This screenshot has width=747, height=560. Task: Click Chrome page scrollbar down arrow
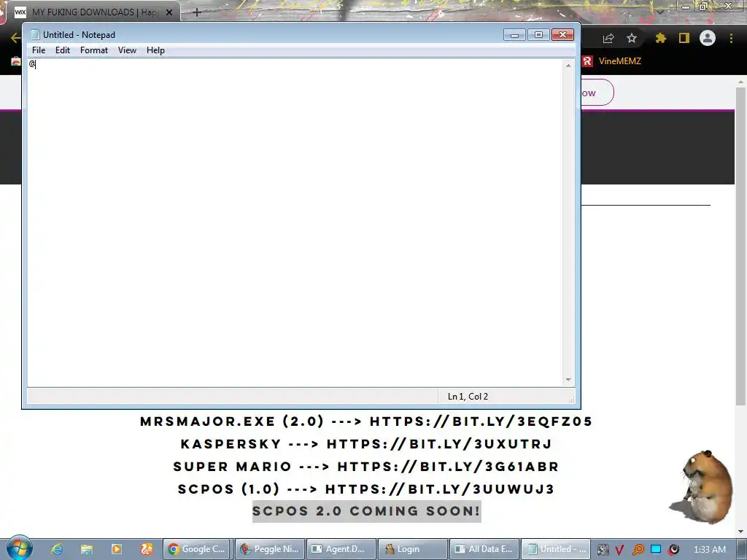pos(740,531)
